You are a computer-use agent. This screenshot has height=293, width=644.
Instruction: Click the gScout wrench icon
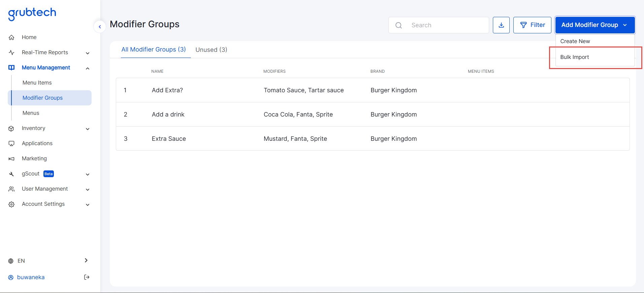tap(11, 174)
